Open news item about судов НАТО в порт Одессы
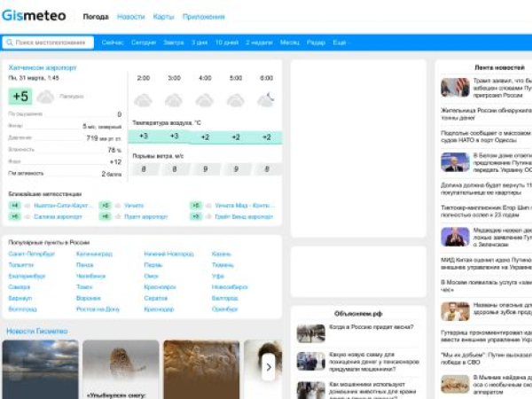The width and height of the screenshot is (532, 399). point(486,137)
